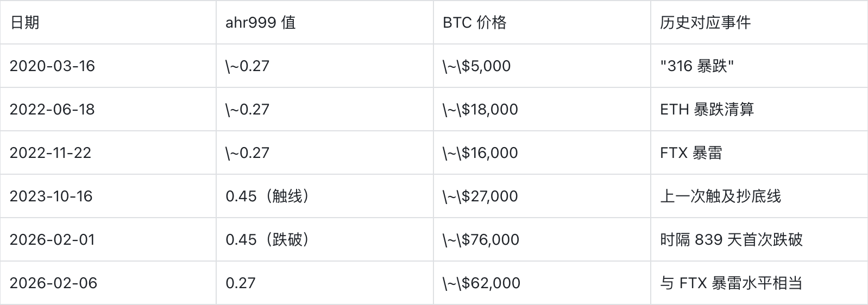Image resolution: width=868 pixels, height=305 pixels.
Task: Select the 2026-02-06 date cell
Action: tap(53, 283)
